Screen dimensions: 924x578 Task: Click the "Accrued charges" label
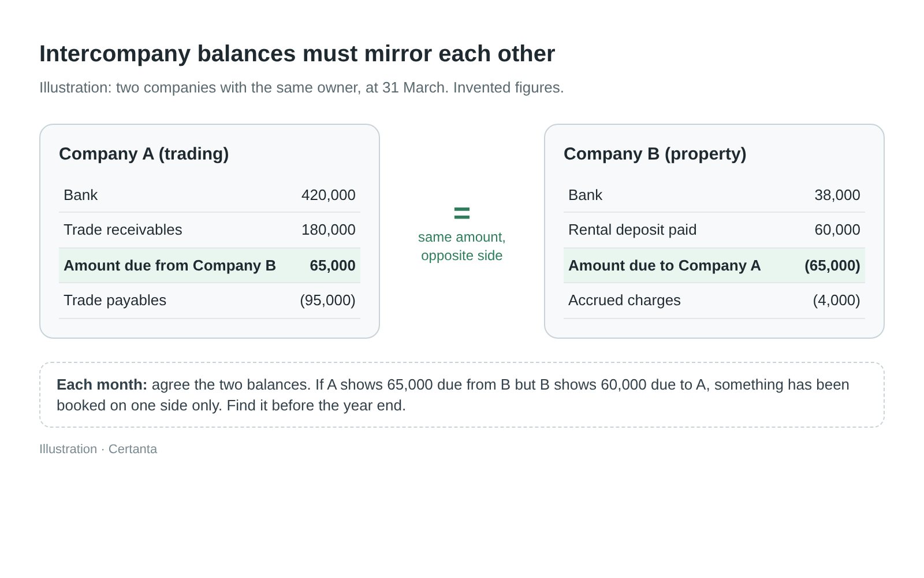pos(624,300)
